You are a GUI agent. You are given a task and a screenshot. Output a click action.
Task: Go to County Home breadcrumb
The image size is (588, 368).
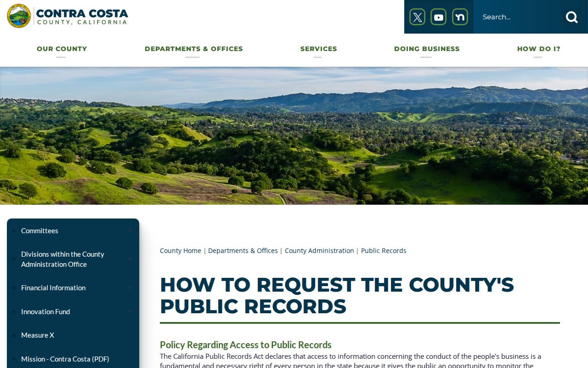181,251
